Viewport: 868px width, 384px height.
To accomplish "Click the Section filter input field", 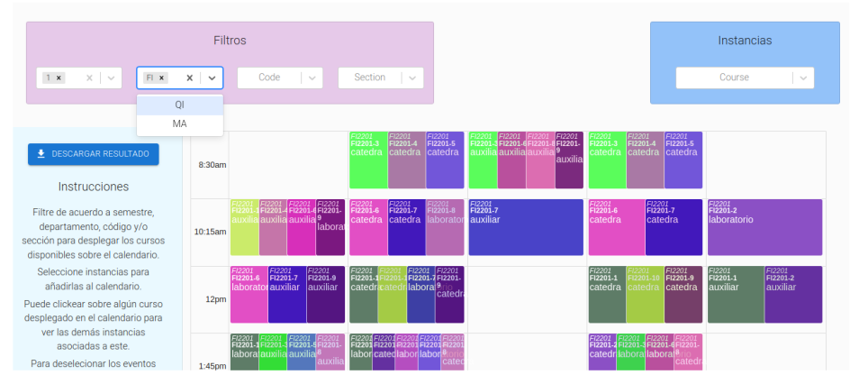I will tap(369, 78).
